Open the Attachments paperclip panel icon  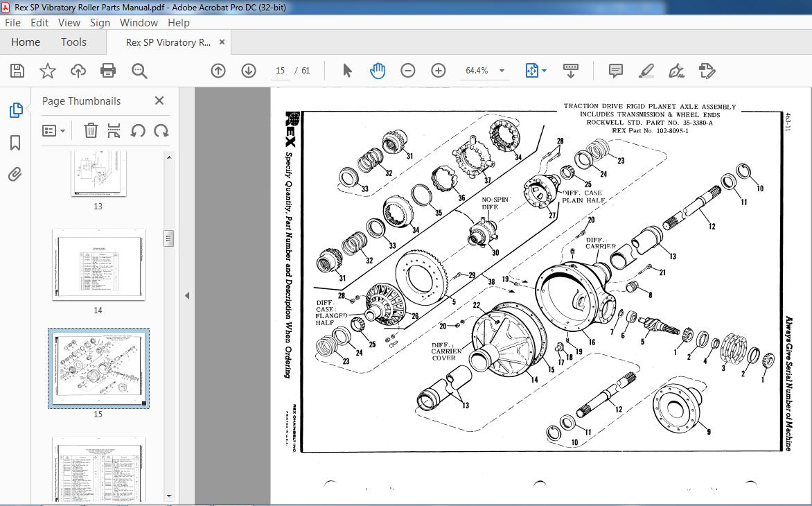coord(15,175)
